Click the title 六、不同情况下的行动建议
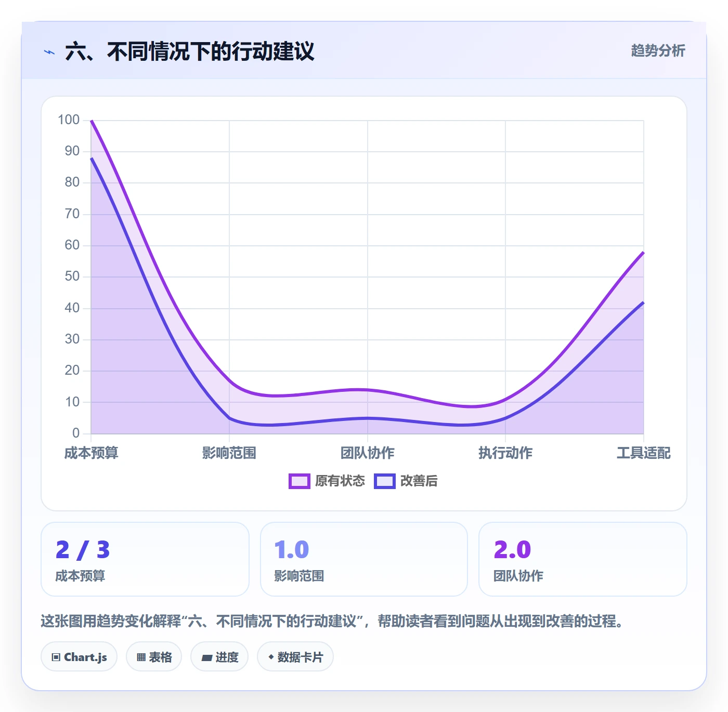Image resolution: width=728 pixels, height=712 pixels. click(190, 51)
